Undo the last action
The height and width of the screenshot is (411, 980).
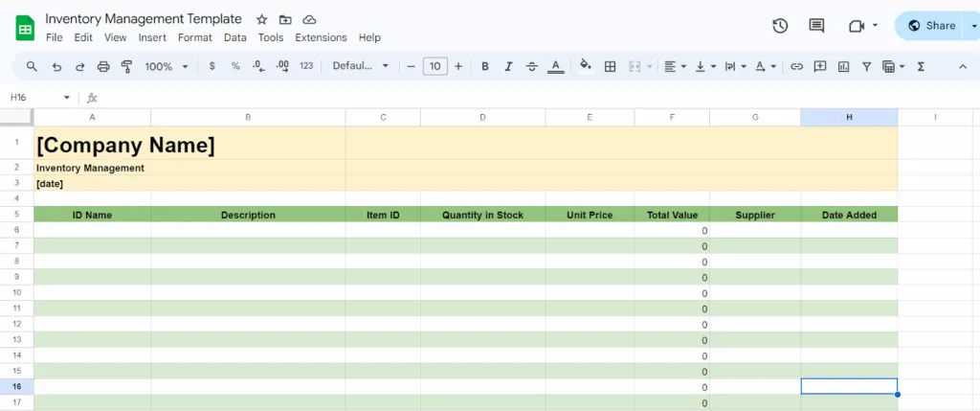56,66
